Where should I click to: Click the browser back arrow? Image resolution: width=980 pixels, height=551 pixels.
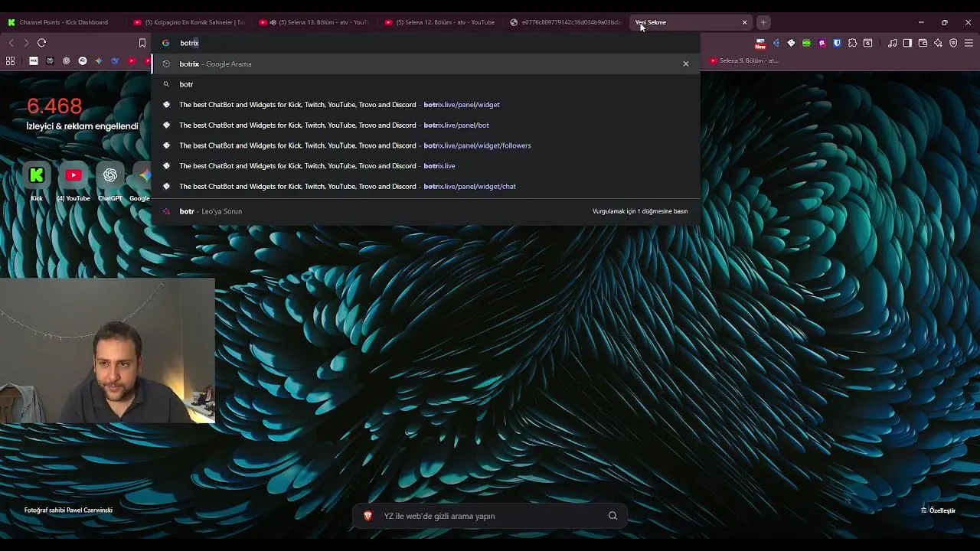(x=11, y=43)
